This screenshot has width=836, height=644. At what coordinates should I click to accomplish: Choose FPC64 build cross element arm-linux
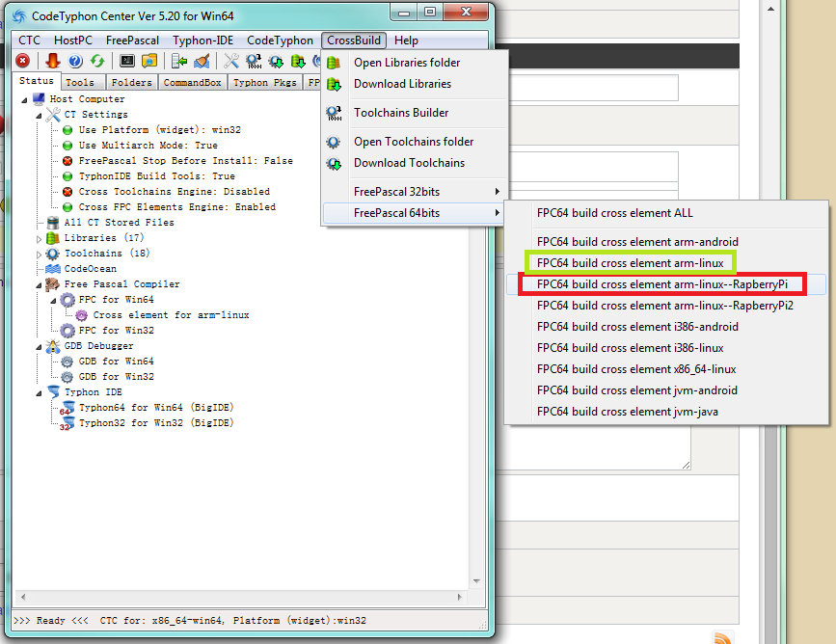[x=666, y=263]
